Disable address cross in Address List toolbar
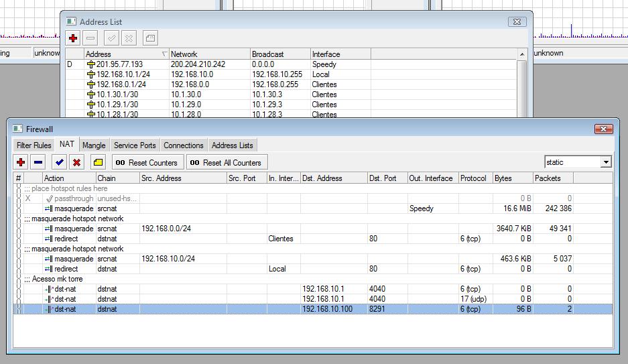628x364 pixels. tap(129, 38)
